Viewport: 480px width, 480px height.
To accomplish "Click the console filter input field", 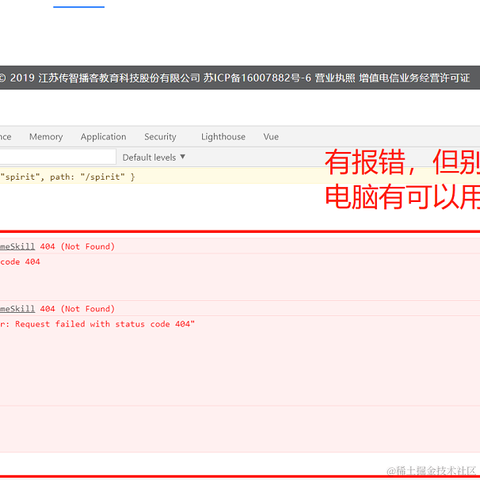I will point(58,157).
